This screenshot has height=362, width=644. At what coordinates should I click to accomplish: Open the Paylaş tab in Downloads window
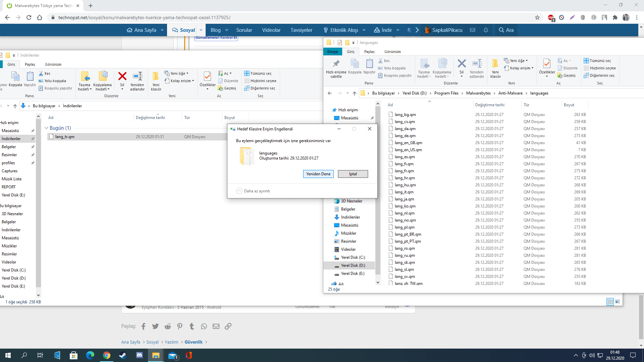click(30, 64)
